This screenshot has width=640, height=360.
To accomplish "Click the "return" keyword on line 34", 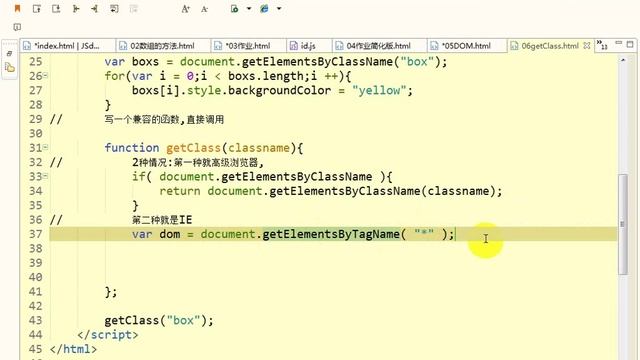I will click(180, 191).
